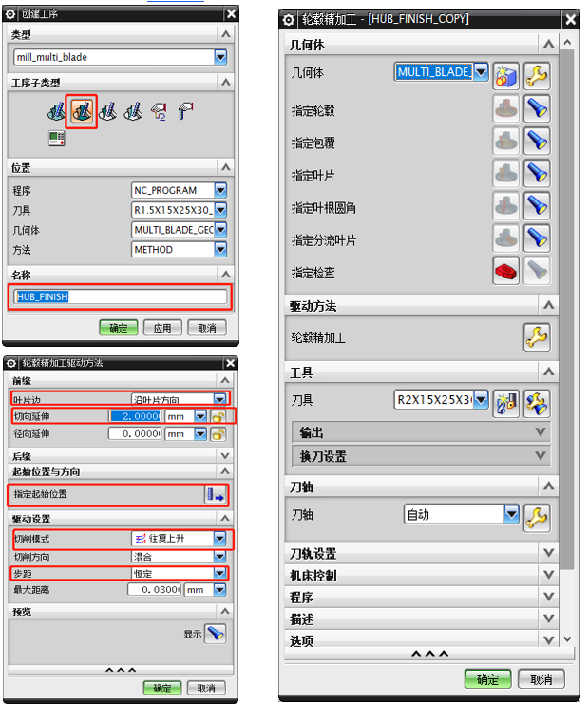Viewport: 588px width, 705px height.
Task: Open mill_multi_blade type dropdown
Action: 220,57
